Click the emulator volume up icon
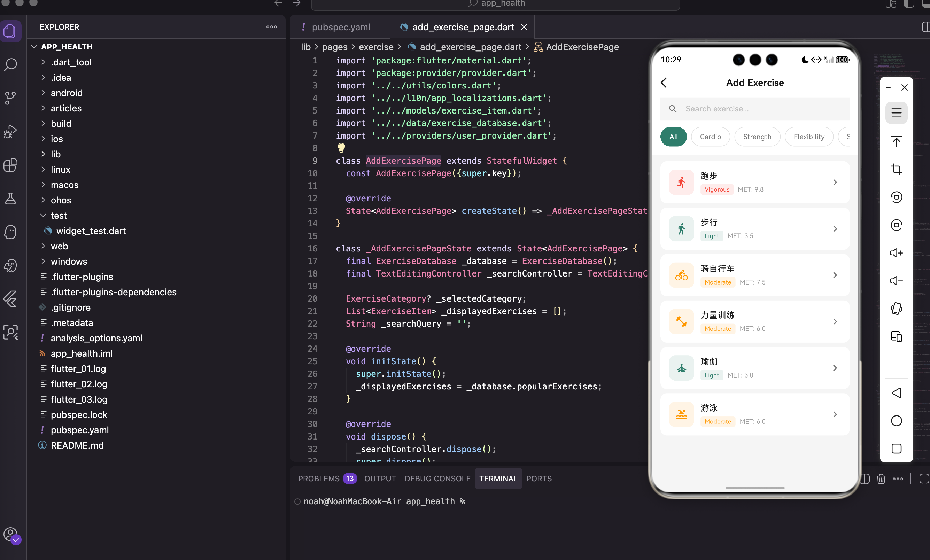Viewport: 930px width, 560px height. point(896,253)
